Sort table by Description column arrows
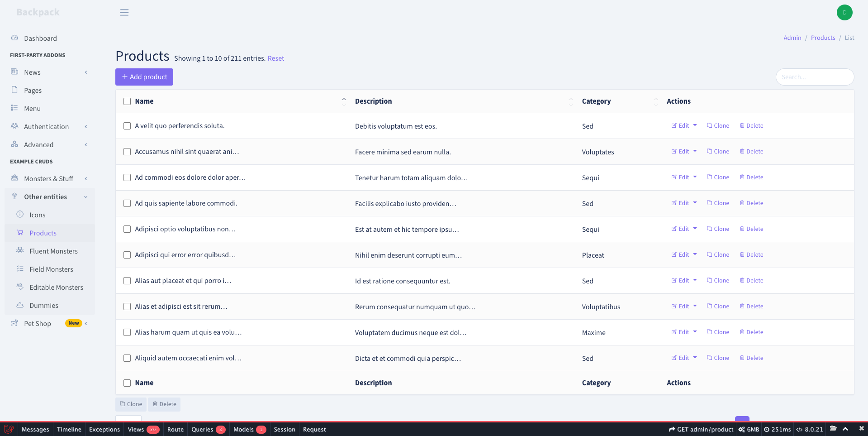The image size is (868, 436). 571,101
